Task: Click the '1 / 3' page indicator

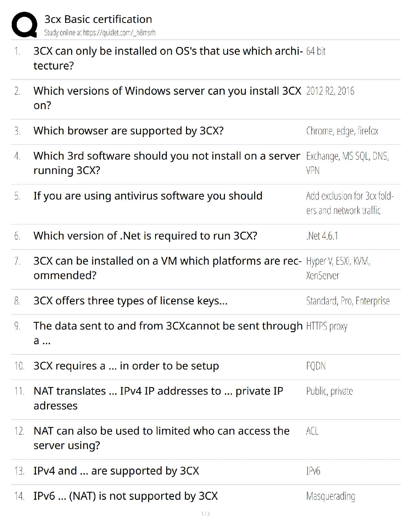Action: tap(205, 514)
